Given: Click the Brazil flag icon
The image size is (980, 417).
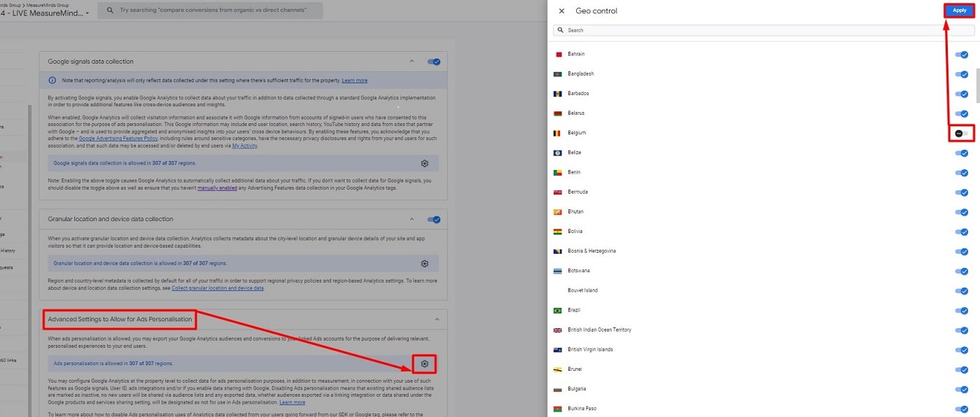Looking at the screenshot, I should tap(557, 309).
